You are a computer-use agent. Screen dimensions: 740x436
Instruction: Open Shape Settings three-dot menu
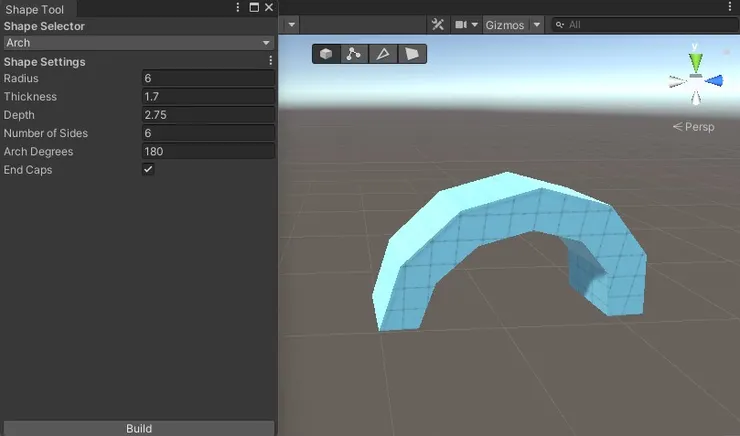(x=270, y=61)
